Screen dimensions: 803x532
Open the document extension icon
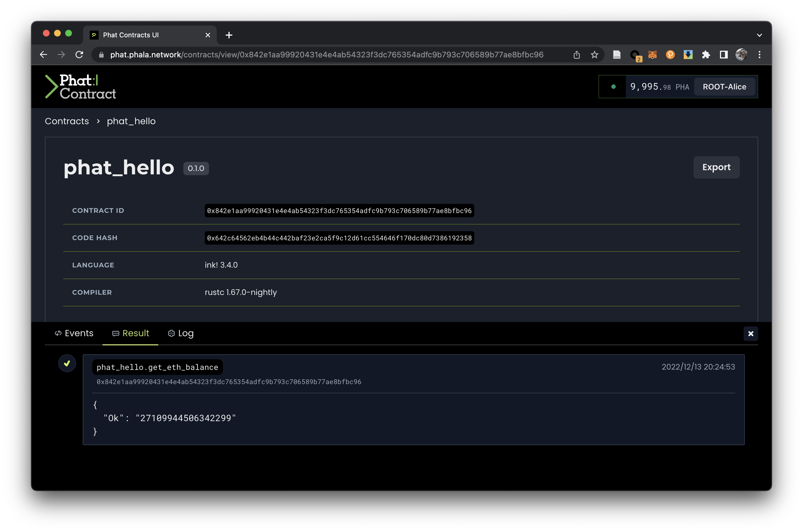[617, 55]
